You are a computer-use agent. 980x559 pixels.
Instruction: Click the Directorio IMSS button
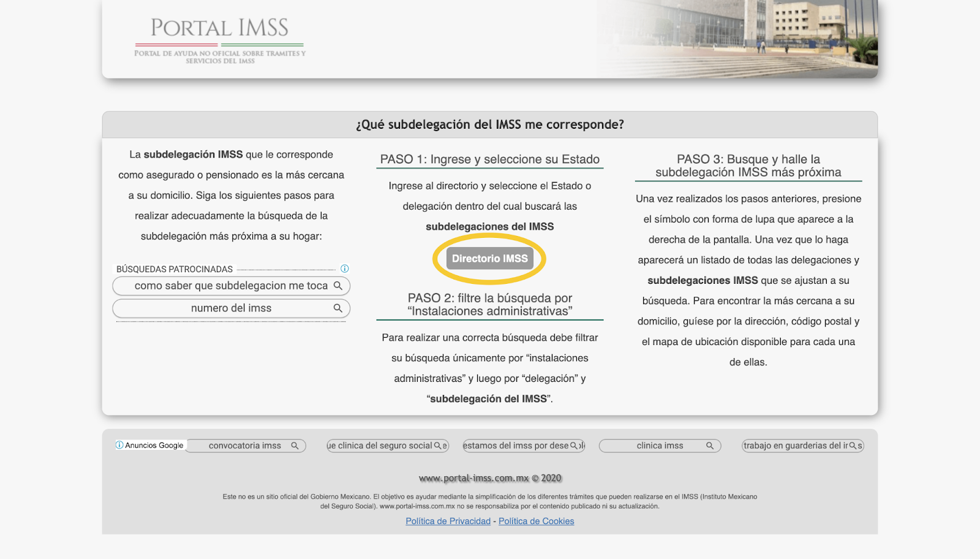(489, 259)
